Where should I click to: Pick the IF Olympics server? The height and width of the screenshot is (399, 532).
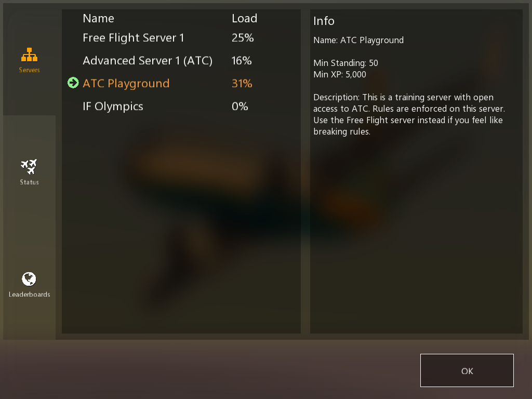(x=113, y=106)
